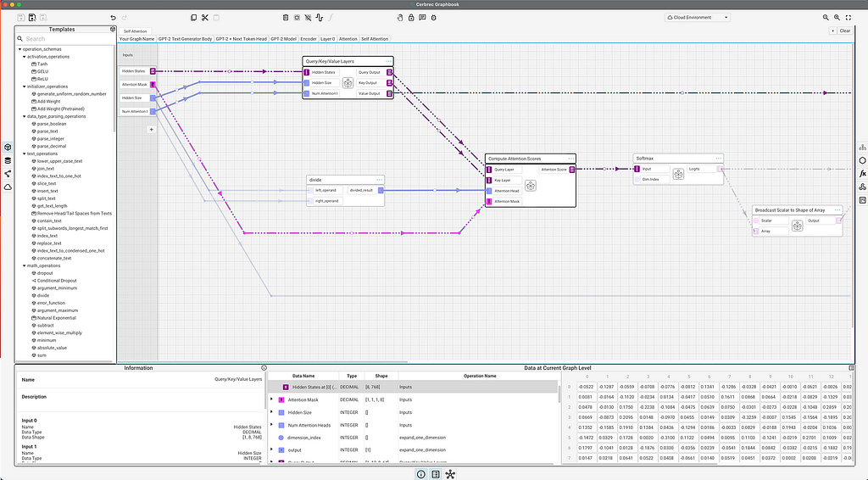
Task: Click the info icon in Information panel header
Action: tap(264, 367)
